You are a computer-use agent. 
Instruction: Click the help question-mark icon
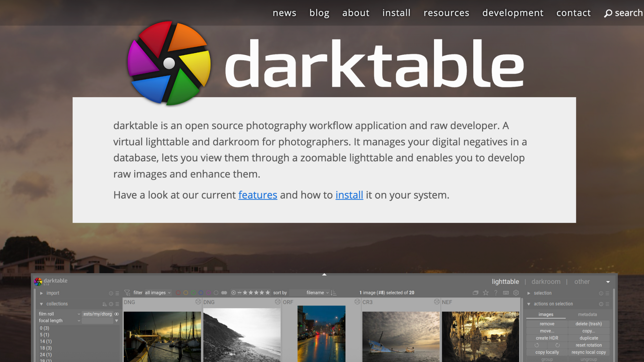[x=496, y=293]
